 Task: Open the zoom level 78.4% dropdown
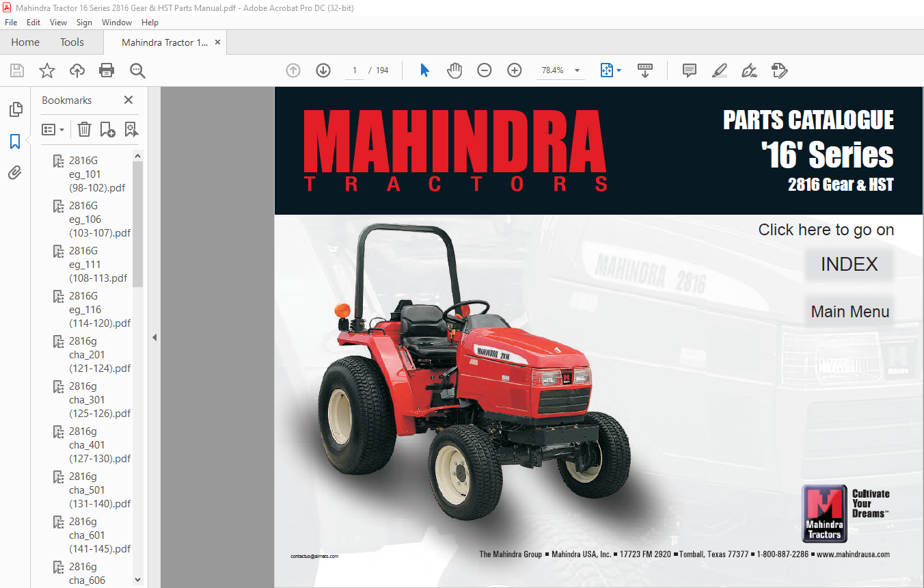coord(577,70)
